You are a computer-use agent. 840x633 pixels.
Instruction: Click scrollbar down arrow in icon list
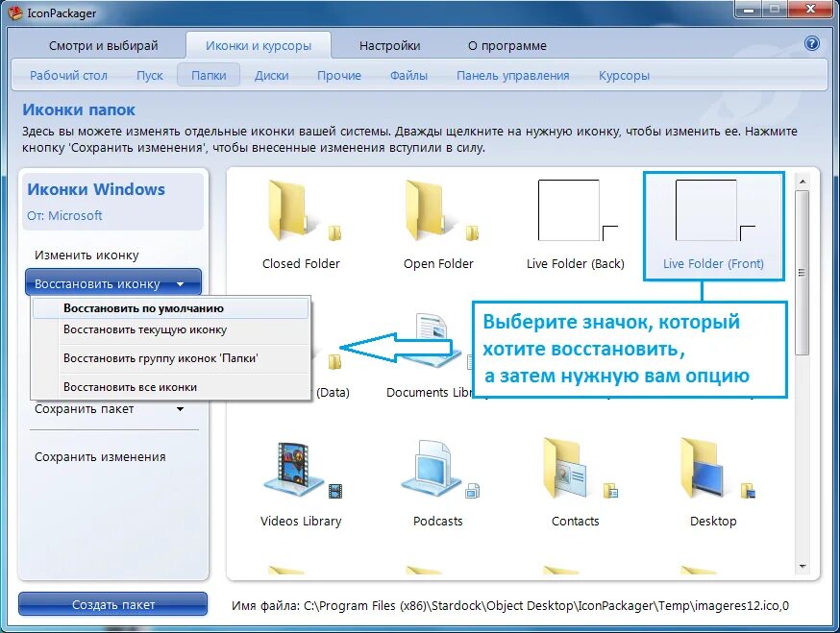click(802, 566)
